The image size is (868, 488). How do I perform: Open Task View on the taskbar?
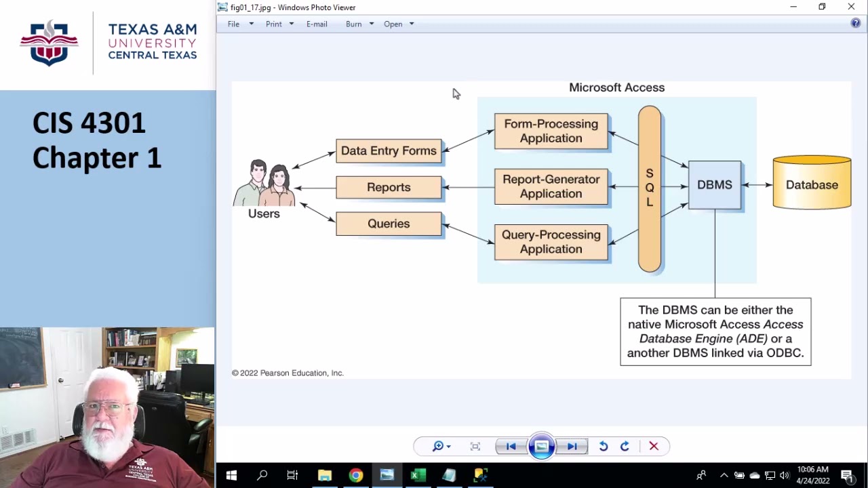292,475
